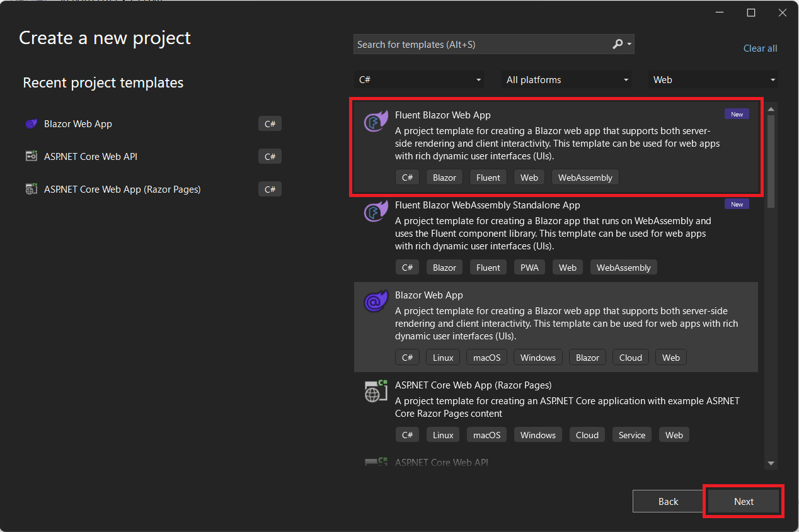Select the Blazor Web App template entry
Screen dimensions: 799x532
[555, 327]
